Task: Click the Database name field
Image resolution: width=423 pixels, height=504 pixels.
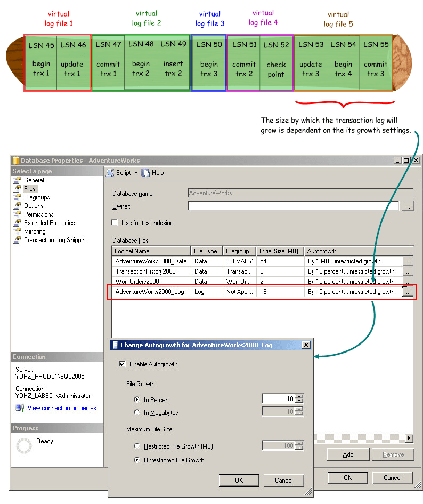Action: [x=301, y=193]
